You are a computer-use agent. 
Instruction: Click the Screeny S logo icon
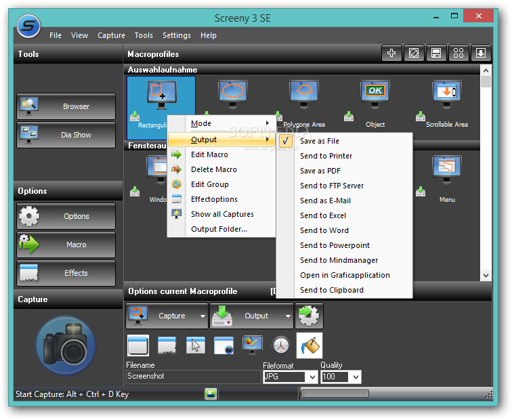(x=28, y=26)
